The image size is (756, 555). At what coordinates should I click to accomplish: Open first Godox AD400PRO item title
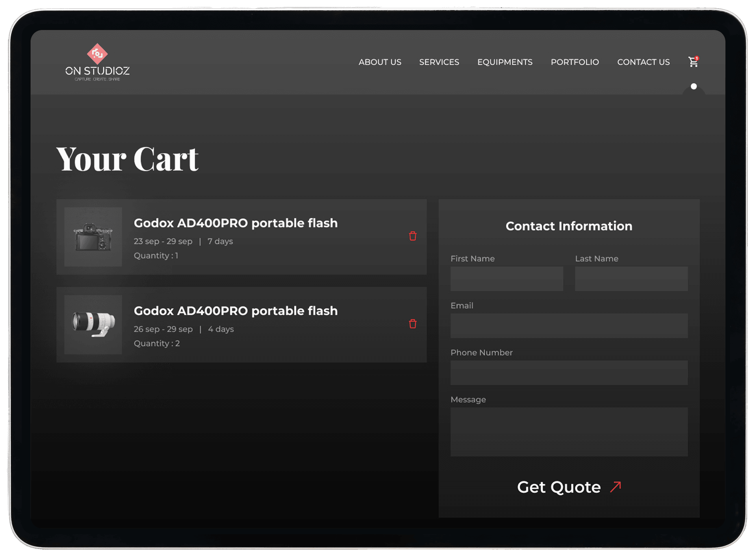click(x=235, y=223)
